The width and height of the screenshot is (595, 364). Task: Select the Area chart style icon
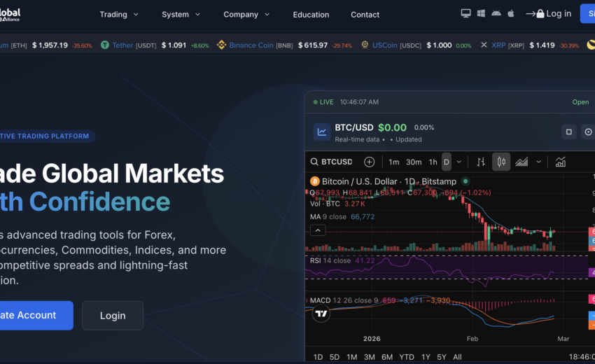coord(521,162)
